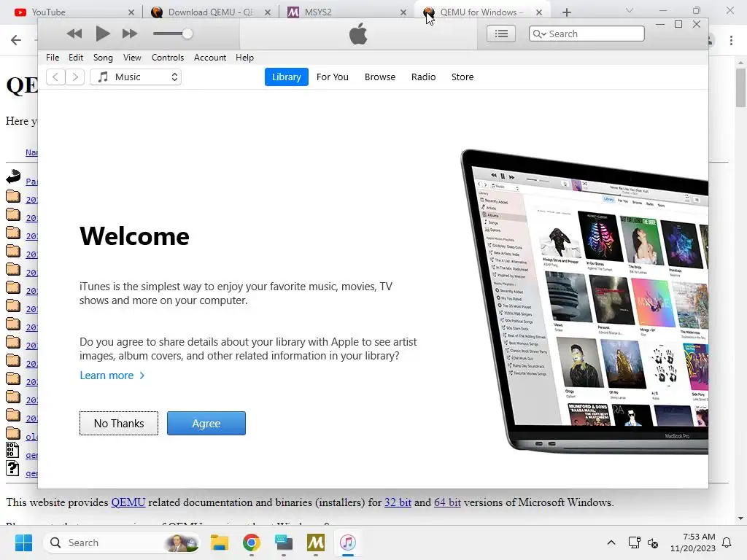The image size is (747, 560).
Task: Switch to the Download QEMU browser tab
Action: tap(211, 12)
